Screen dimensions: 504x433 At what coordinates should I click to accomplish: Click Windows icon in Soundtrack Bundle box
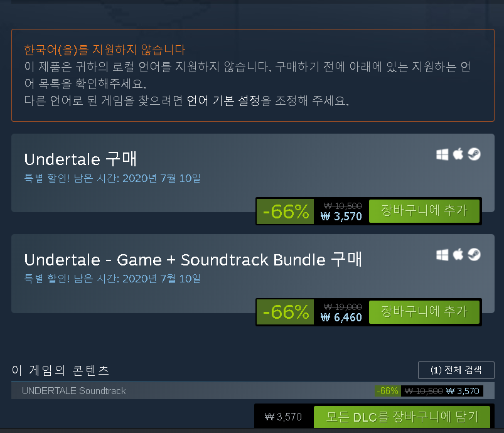point(442,255)
